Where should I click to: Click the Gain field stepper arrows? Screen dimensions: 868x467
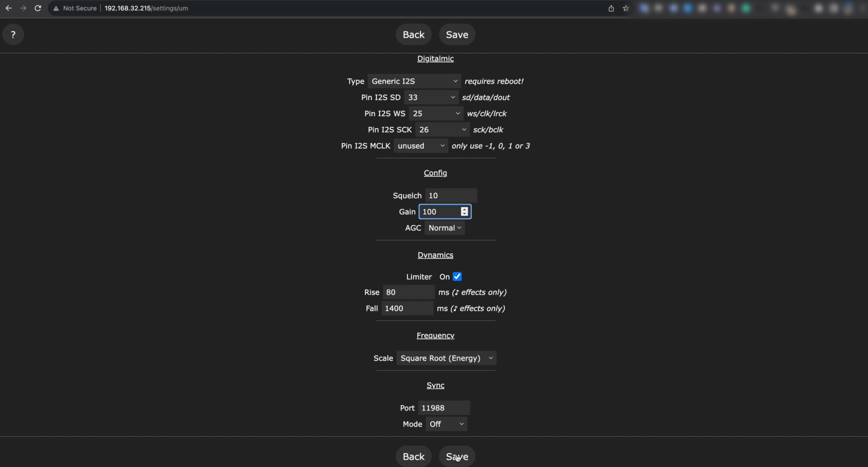(464, 211)
